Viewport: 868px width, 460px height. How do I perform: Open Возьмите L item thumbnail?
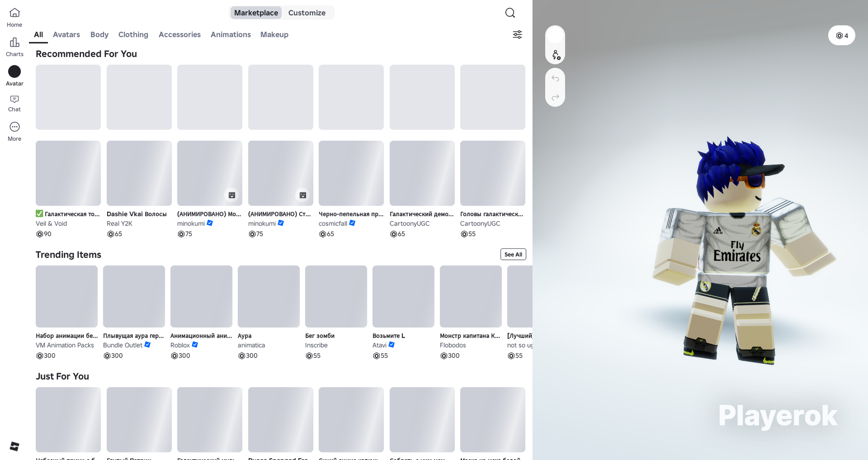(x=403, y=296)
